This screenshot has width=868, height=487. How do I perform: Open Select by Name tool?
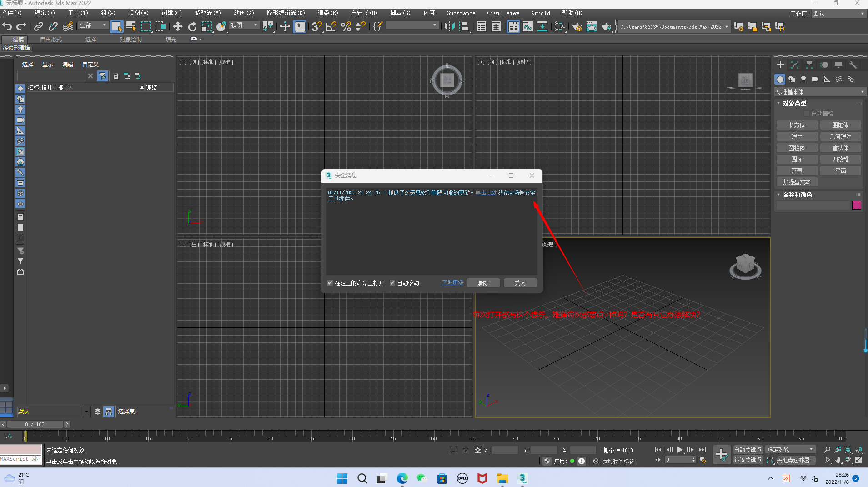click(131, 27)
